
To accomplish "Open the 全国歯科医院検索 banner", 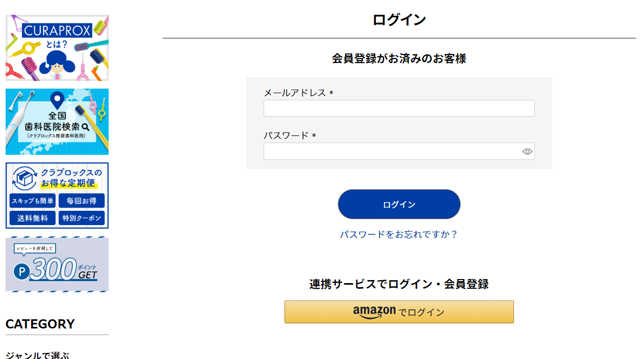I will pos(57,121).
